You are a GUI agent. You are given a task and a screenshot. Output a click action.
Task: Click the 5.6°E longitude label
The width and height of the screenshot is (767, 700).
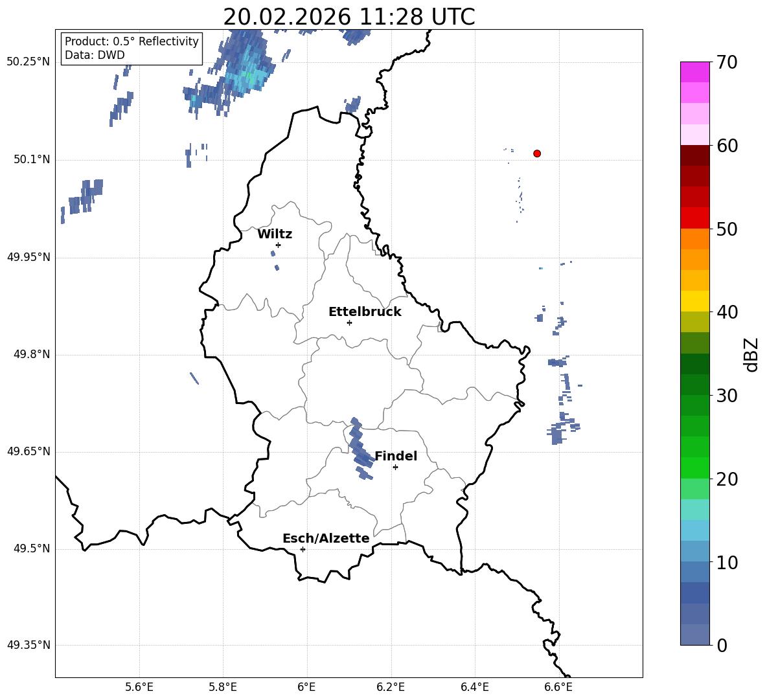[139, 687]
